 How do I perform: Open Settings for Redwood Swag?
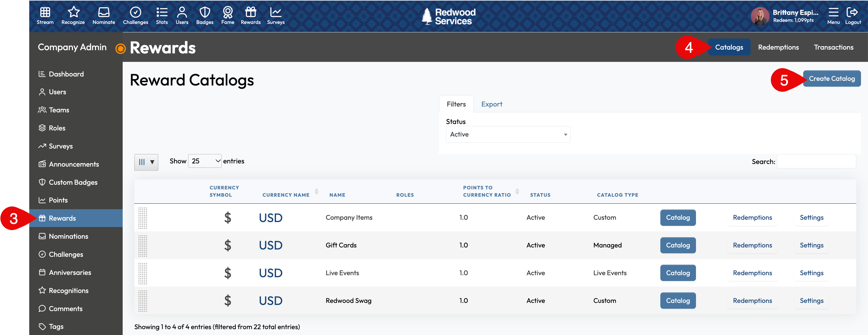(811, 301)
